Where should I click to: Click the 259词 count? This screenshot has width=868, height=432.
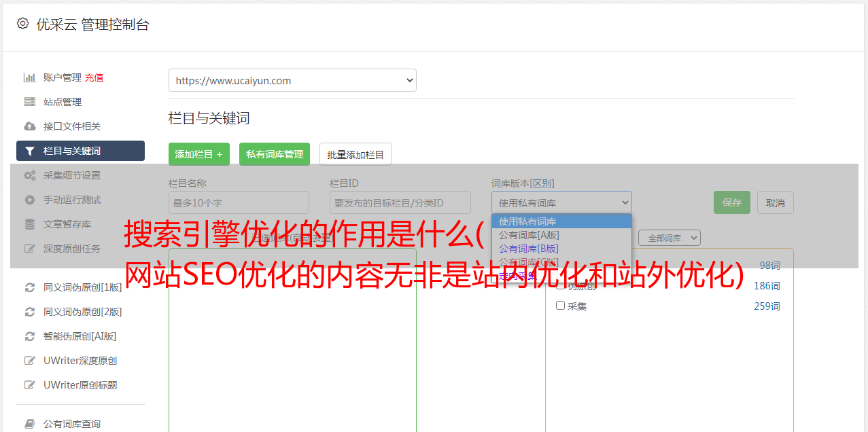[x=767, y=306]
